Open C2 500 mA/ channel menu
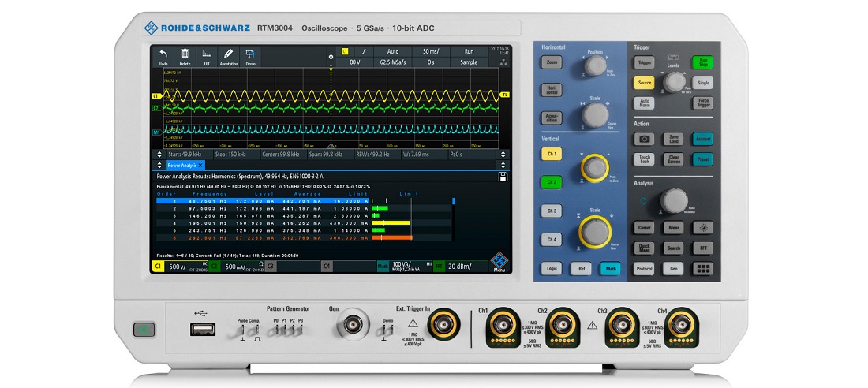This screenshot has height=388, width=868. coord(236,267)
